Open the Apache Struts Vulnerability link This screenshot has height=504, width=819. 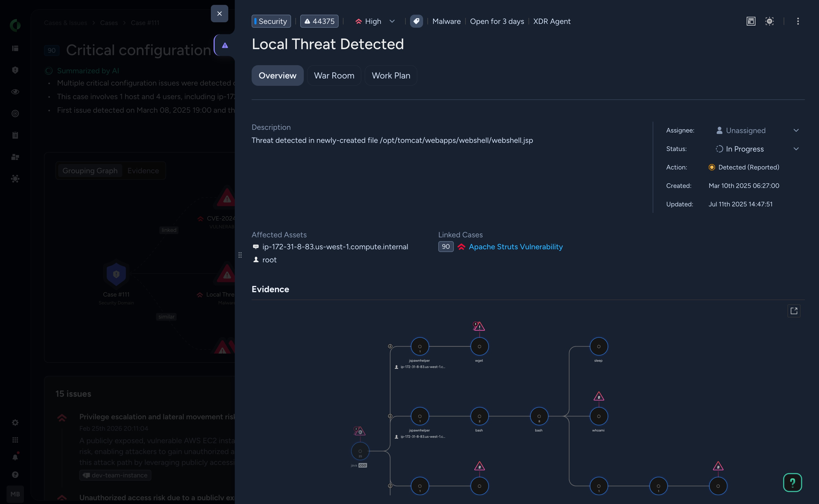[x=515, y=247]
